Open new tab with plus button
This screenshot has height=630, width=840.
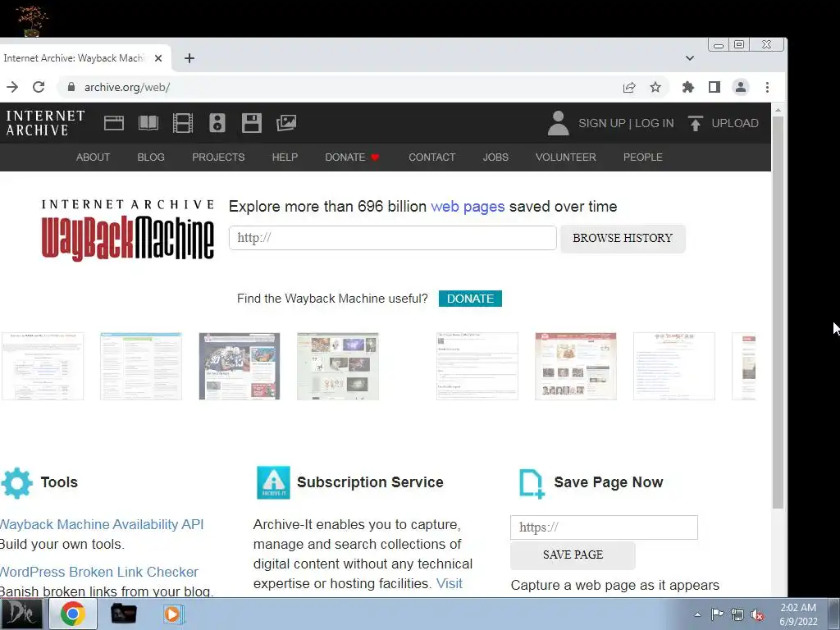coord(189,58)
